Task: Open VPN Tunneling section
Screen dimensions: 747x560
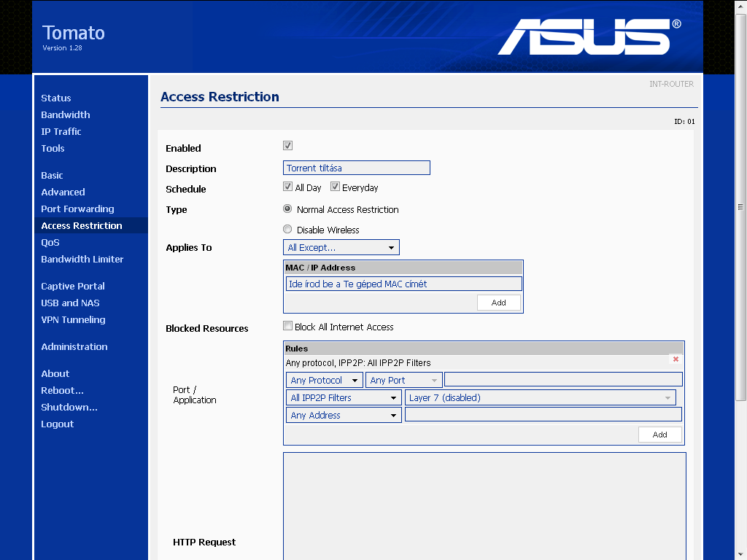Action: (x=73, y=319)
